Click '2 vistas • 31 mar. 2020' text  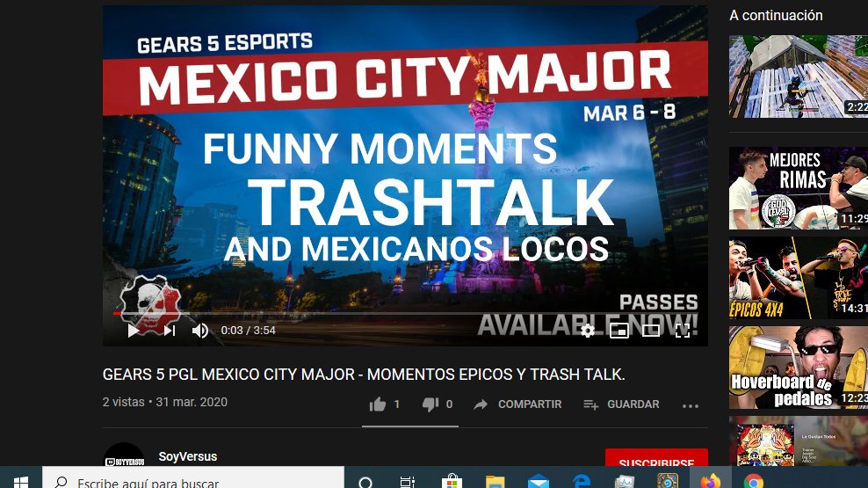coord(165,402)
